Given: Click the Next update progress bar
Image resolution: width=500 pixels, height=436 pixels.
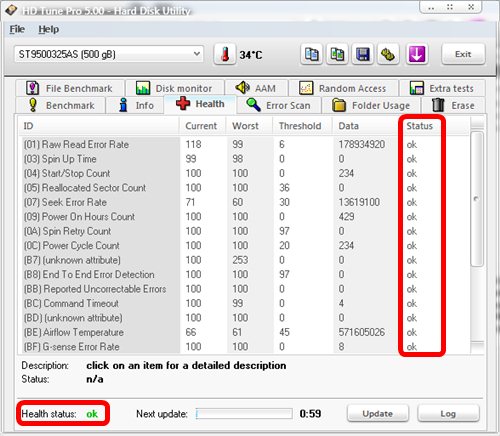Looking at the screenshot, I should click(244, 414).
